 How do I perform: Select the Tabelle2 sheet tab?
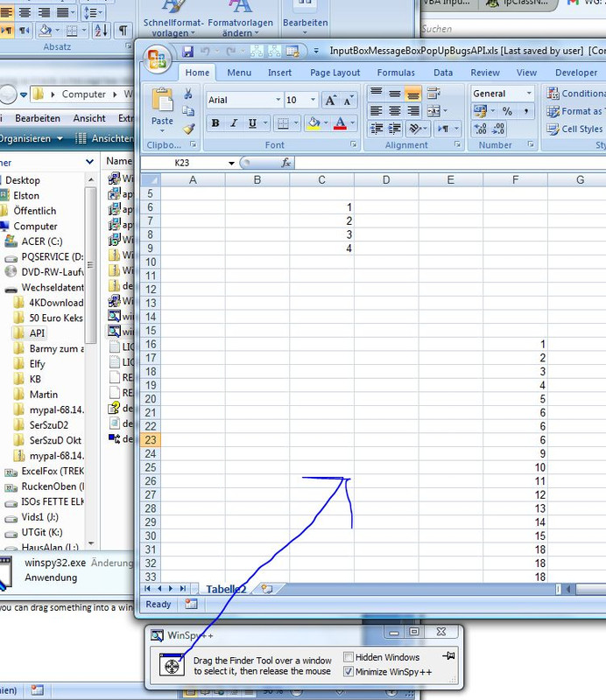click(x=226, y=589)
